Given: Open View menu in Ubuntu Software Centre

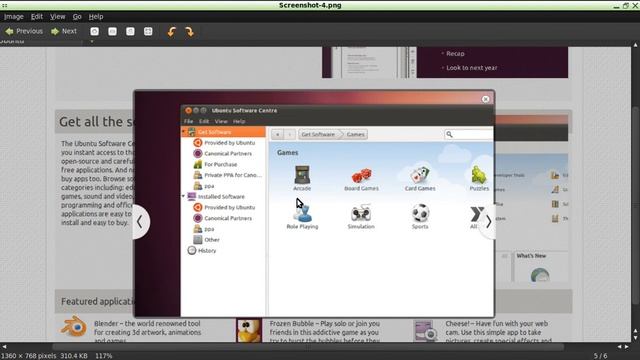Looking at the screenshot, I should [x=221, y=121].
